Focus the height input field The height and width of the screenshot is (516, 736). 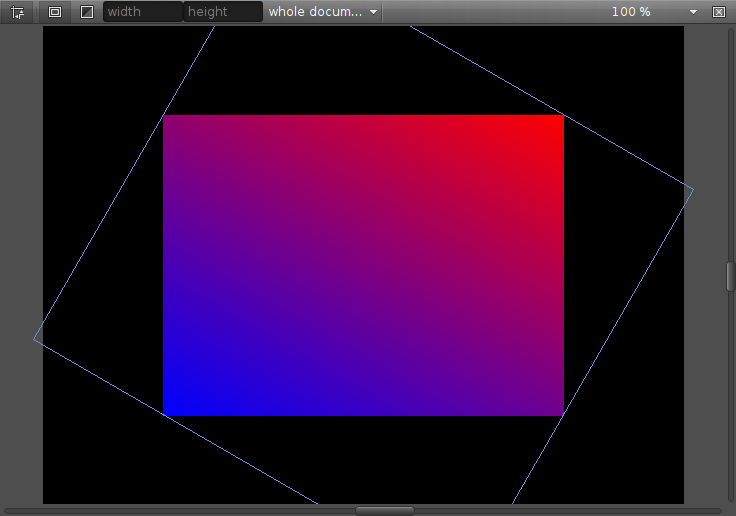(x=222, y=12)
